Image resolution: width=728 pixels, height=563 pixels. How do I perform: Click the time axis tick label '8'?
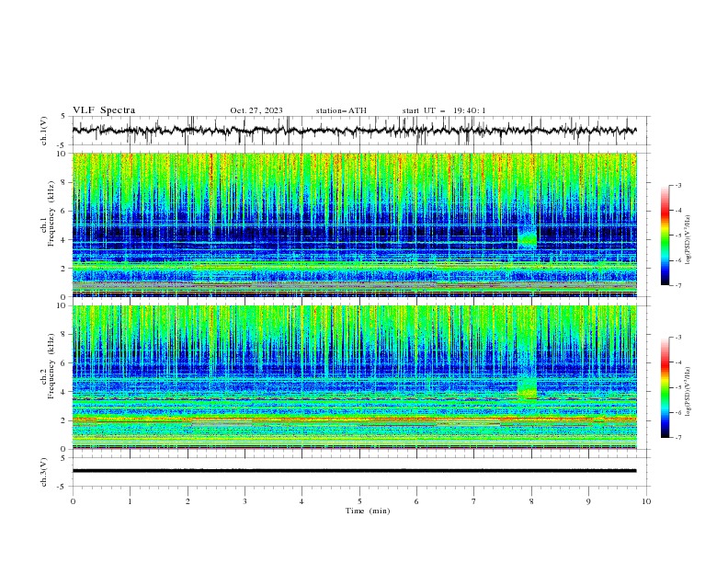tap(531, 501)
